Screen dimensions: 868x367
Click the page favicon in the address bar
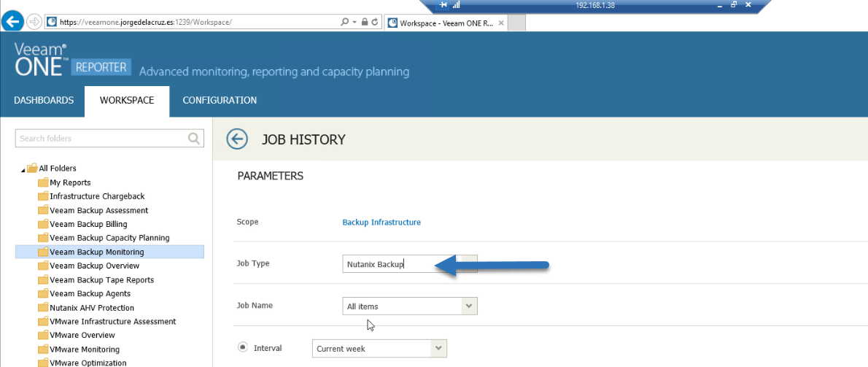click(52, 22)
